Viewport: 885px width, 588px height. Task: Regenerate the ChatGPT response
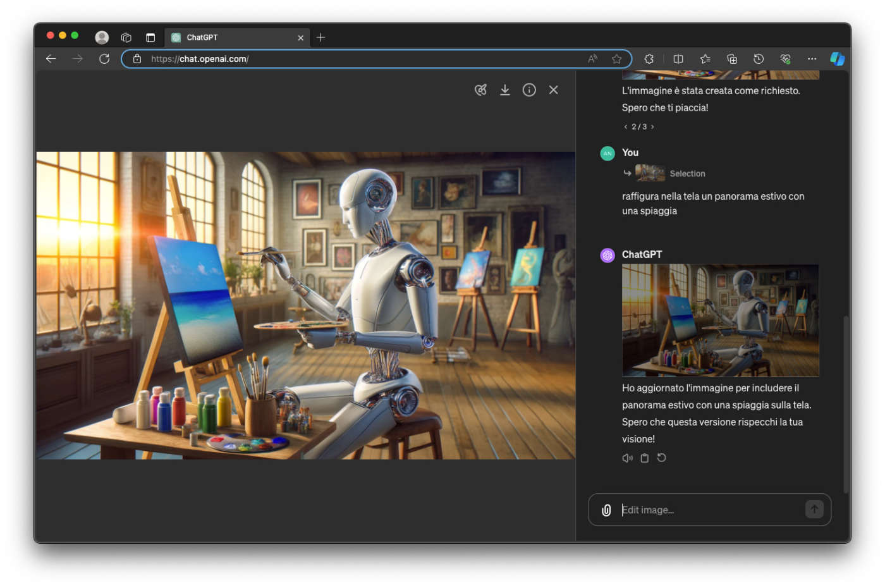click(661, 458)
